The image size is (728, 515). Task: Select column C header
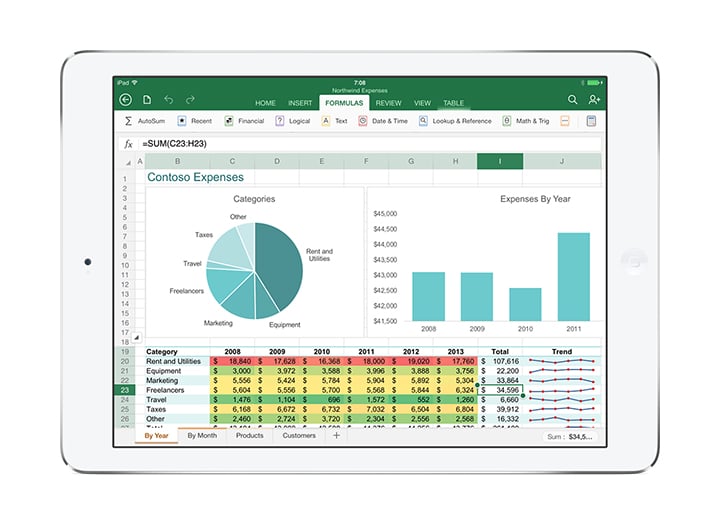pyautogui.click(x=232, y=161)
